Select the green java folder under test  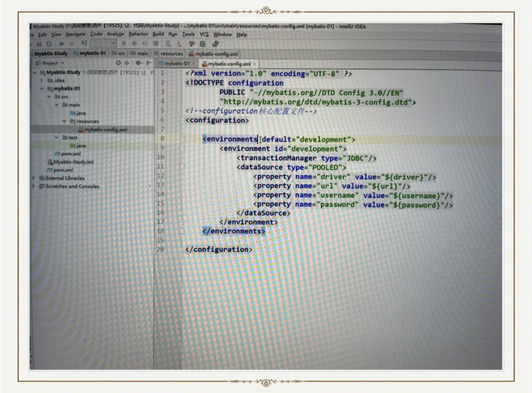click(x=78, y=145)
